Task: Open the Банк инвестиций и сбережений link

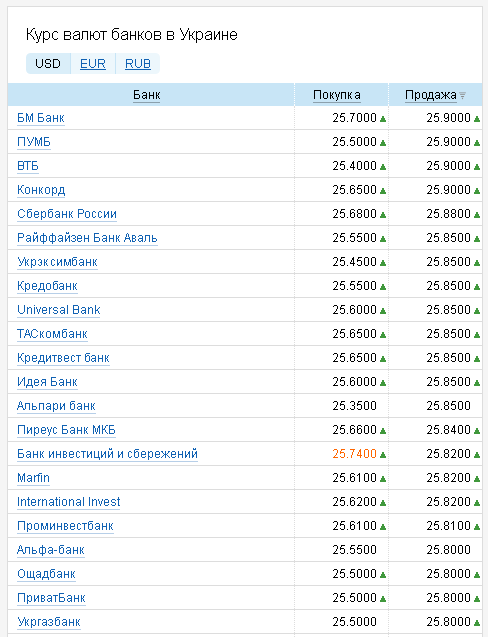Action: coord(107,454)
